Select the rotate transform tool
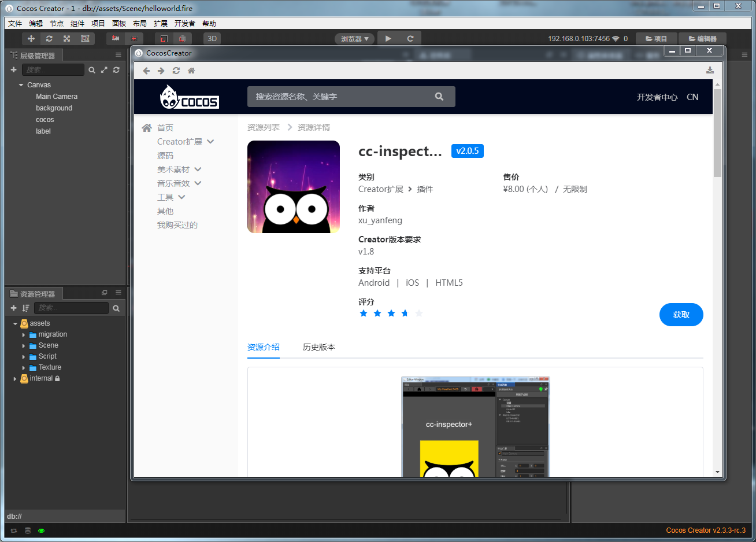Image resolution: width=756 pixels, height=542 pixels. [x=49, y=39]
